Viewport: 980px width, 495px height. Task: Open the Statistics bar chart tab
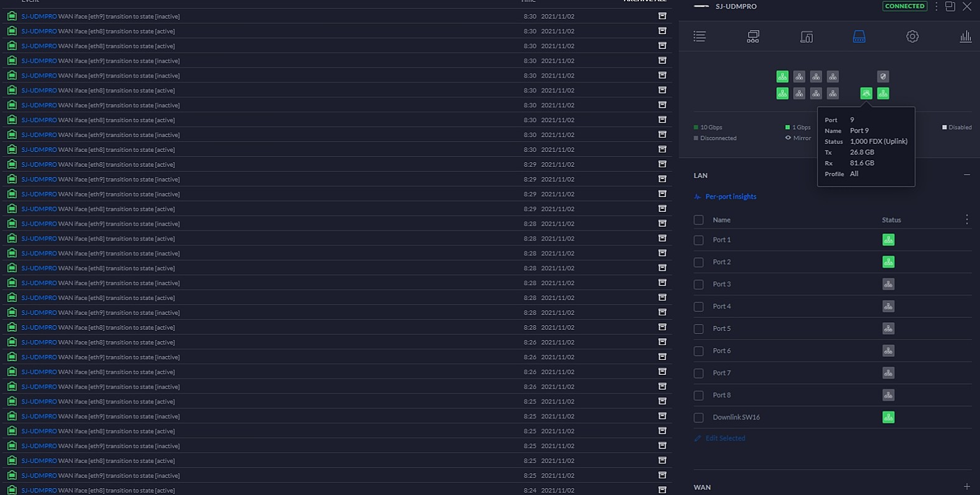(x=966, y=37)
